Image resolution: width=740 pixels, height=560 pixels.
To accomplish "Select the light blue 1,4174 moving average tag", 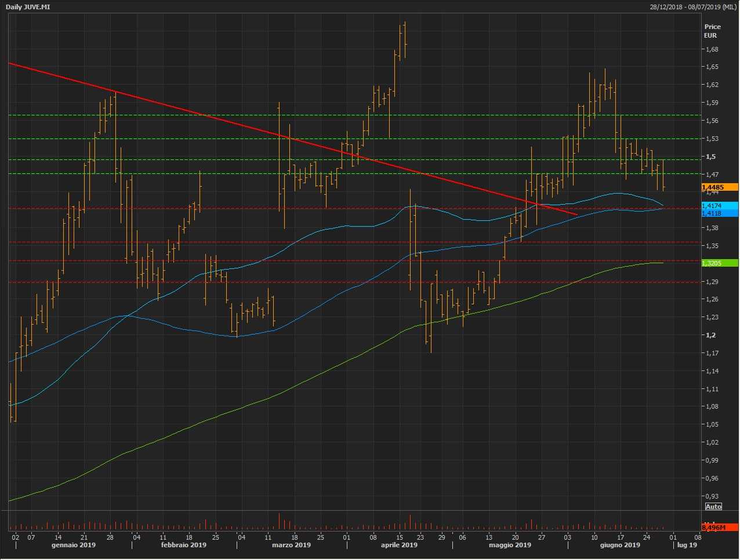I will [719, 206].
